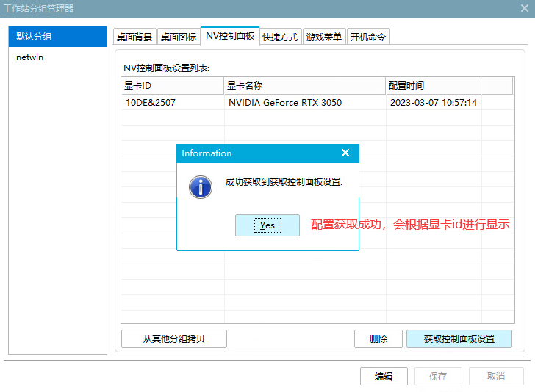Open the 快捷方式 tab
The height and width of the screenshot is (392, 535).
tap(280, 37)
